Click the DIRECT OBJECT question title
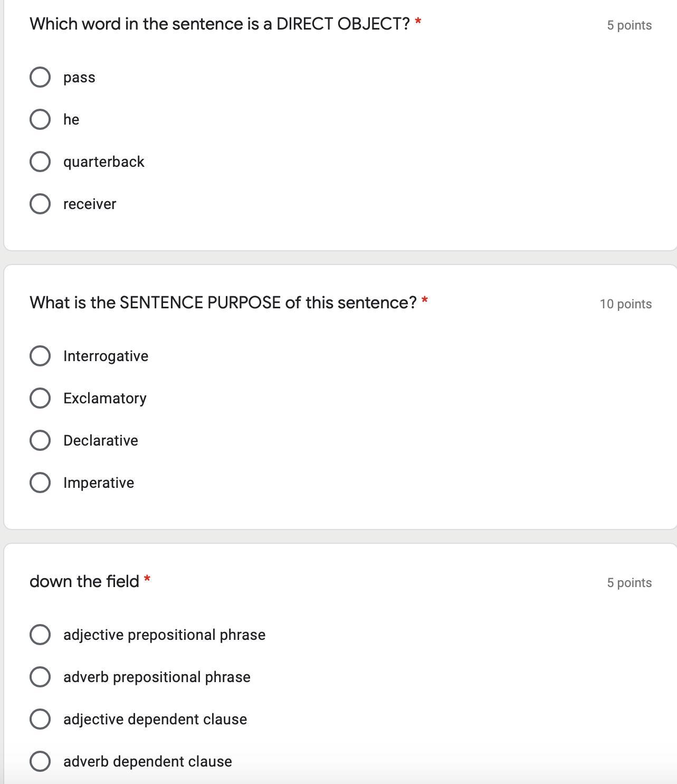The image size is (677, 784). point(220,24)
